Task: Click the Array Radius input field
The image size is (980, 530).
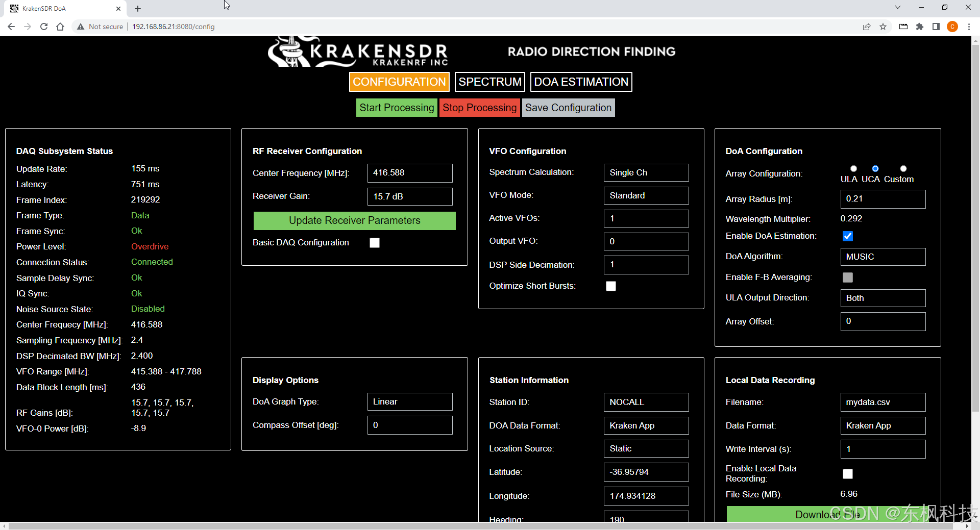Action: click(883, 199)
